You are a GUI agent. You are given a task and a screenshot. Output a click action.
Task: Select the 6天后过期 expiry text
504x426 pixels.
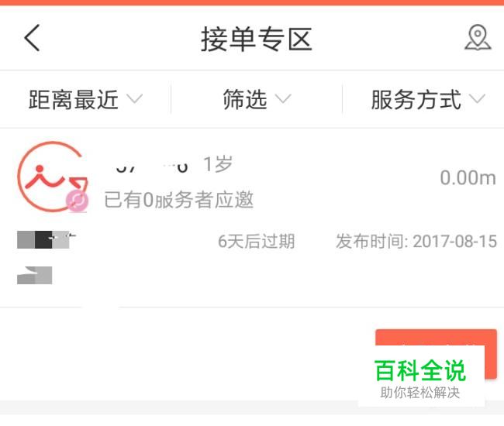[256, 242]
